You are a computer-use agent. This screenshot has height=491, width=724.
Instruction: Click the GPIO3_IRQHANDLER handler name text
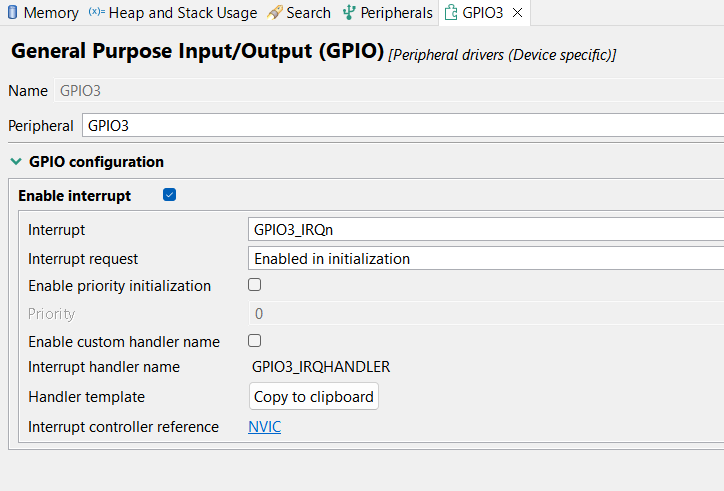click(321, 367)
